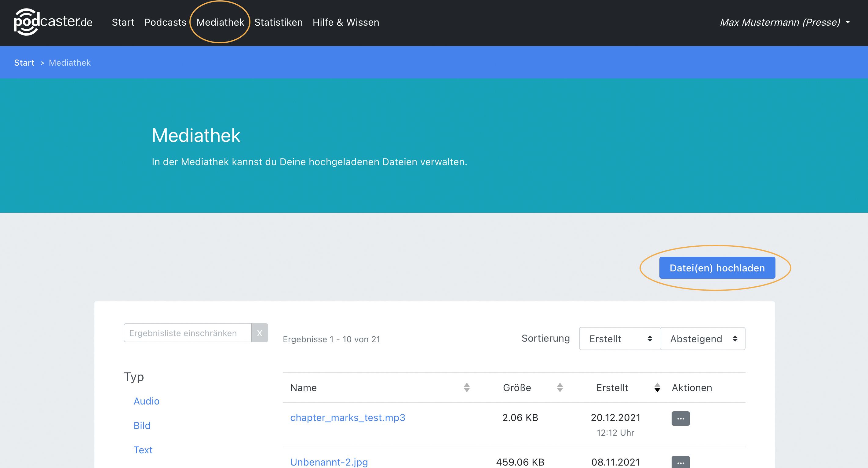Open actions menu for Unbenannt-2.jpg
Viewport: 868px width, 468px height.
(680, 462)
